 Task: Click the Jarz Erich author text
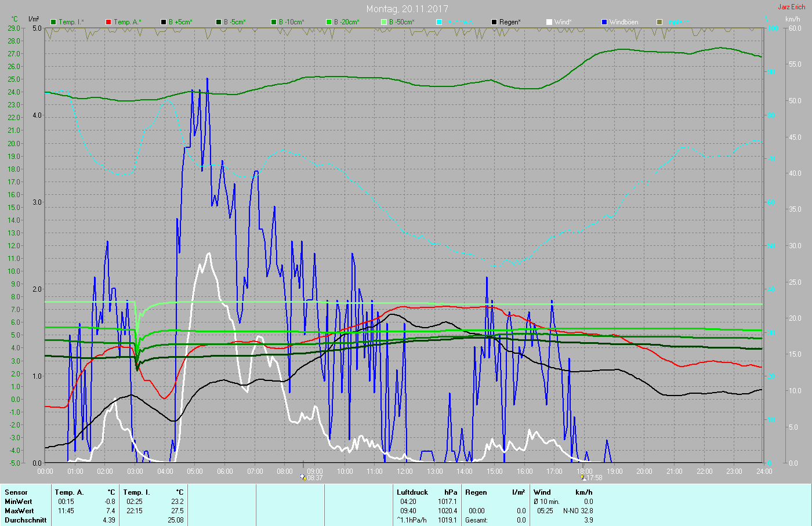pyautogui.click(x=791, y=7)
